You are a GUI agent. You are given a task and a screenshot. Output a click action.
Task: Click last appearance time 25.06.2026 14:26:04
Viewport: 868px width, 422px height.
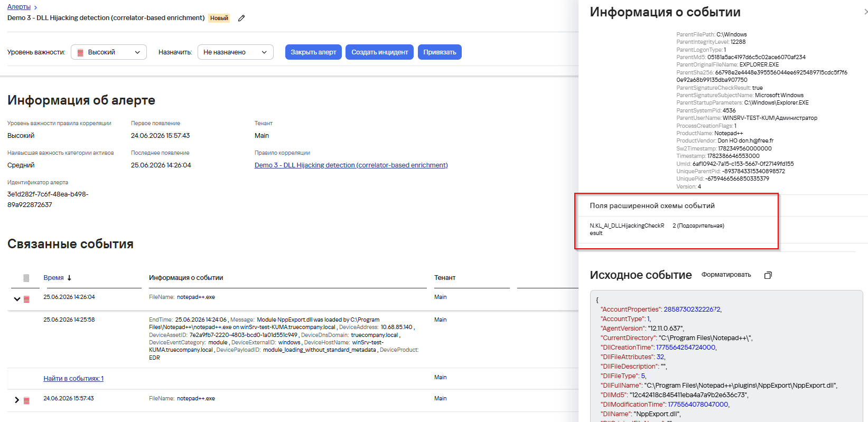(161, 165)
